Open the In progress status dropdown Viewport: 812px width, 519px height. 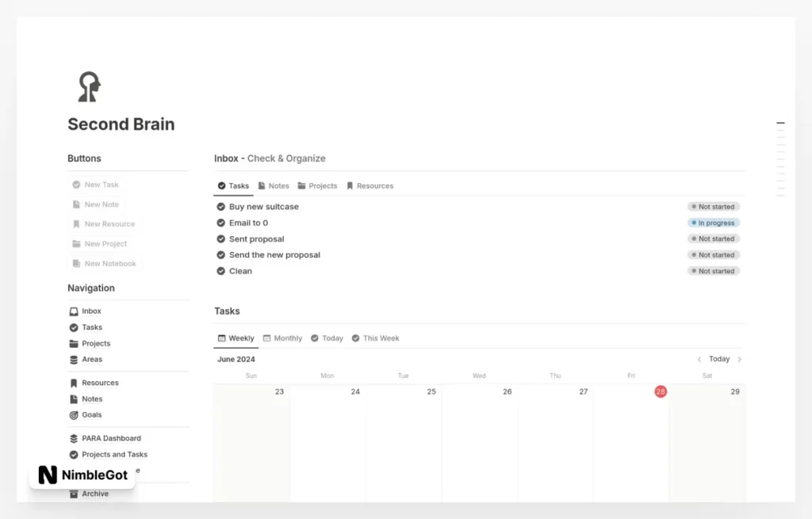click(714, 223)
